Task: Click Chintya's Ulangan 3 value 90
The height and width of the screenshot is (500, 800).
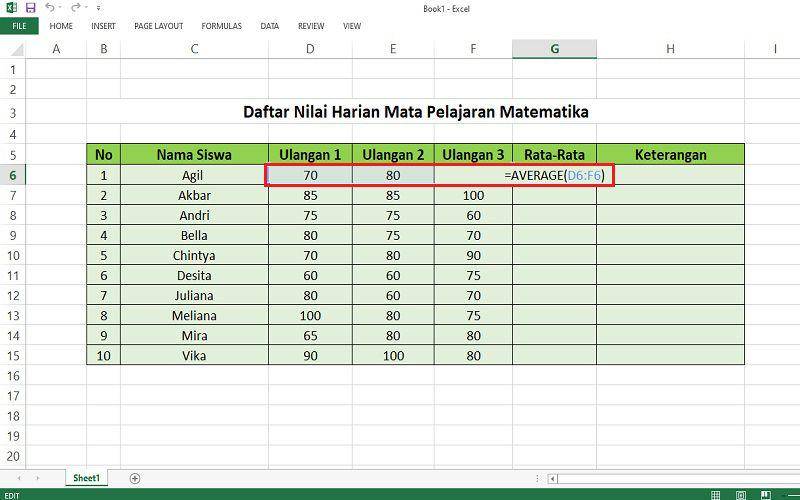Action: click(x=473, y=255)
